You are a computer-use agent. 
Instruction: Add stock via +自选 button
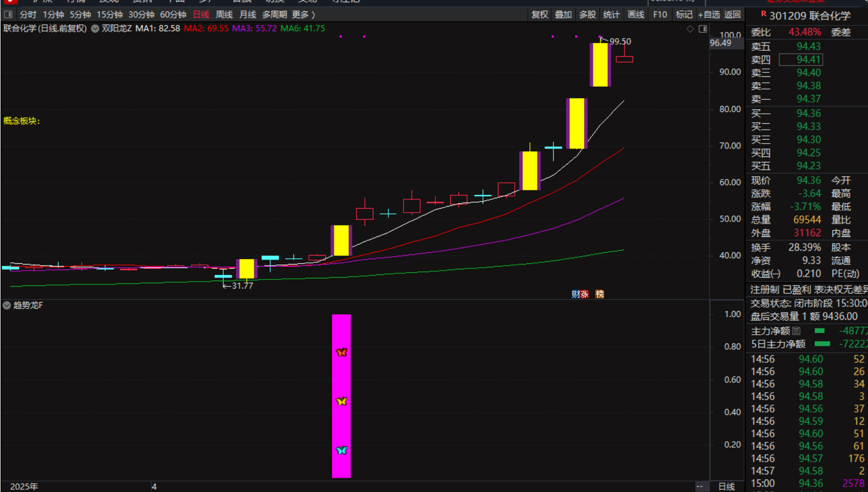(709, 14)
